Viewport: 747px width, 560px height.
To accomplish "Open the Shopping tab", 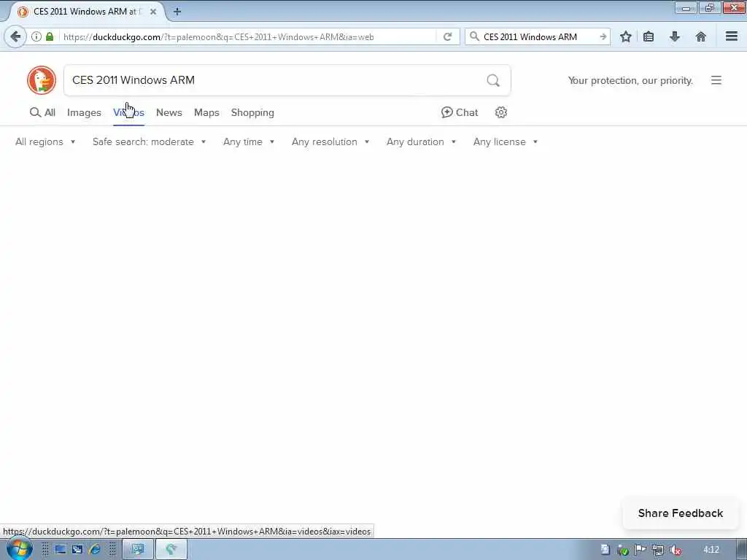I will point(252,112).
